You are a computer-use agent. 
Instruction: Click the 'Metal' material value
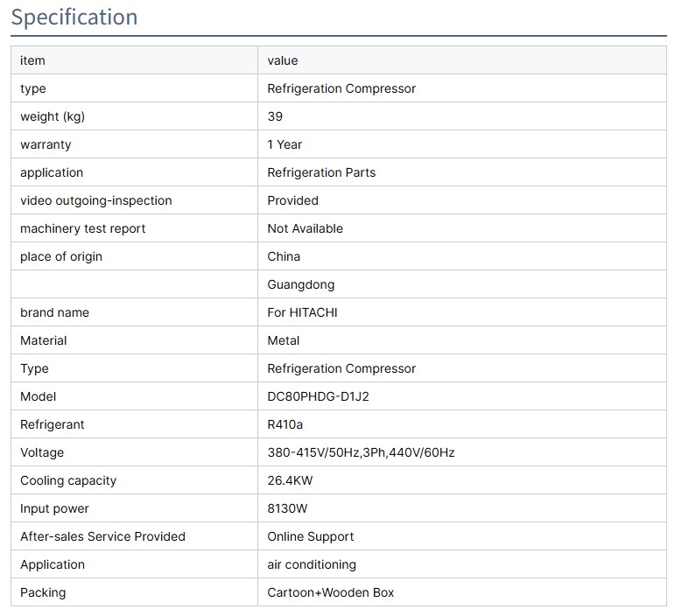(284, 340)
